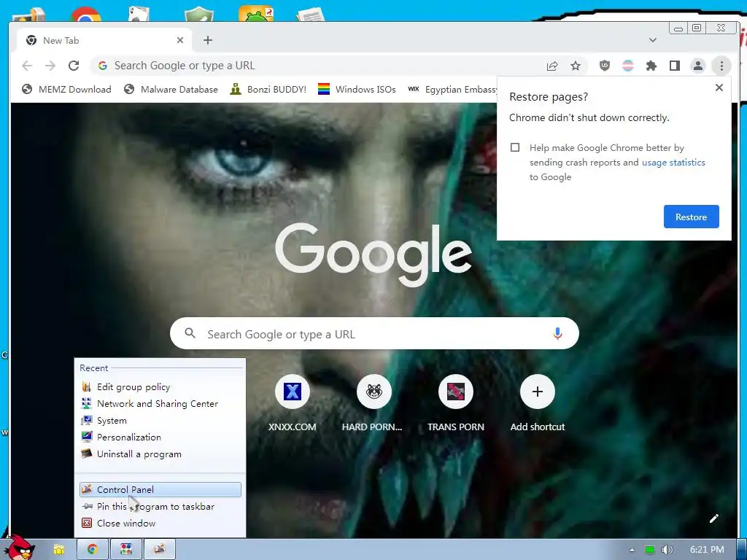Image resolution: width=747 pixels, height=560 pixels.
Task: Open the Start button on the taskbar
Action: pyautogui.click(x=20, y=548)
